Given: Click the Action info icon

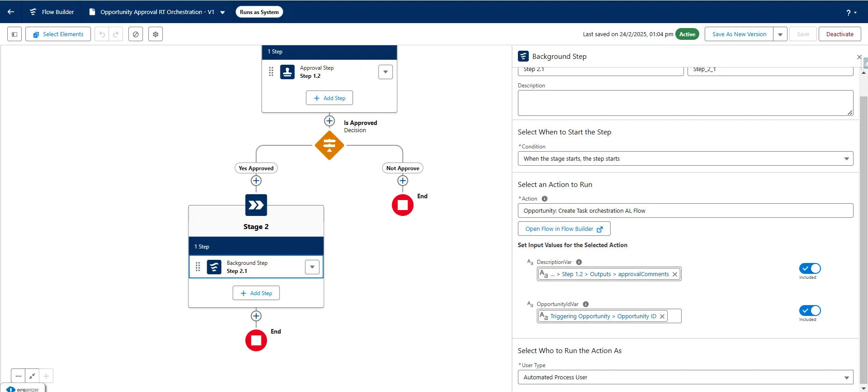Looking at the screenshot, I should click(545, 199).
